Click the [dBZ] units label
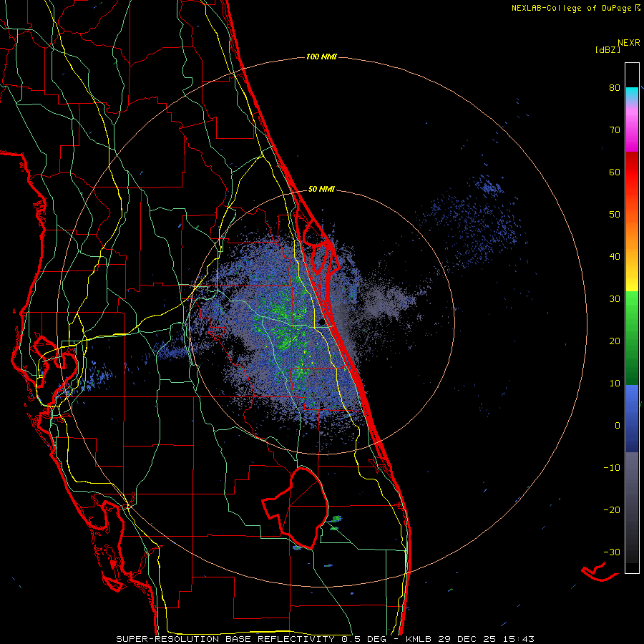644x644 pixels. (x=608, y=49)
